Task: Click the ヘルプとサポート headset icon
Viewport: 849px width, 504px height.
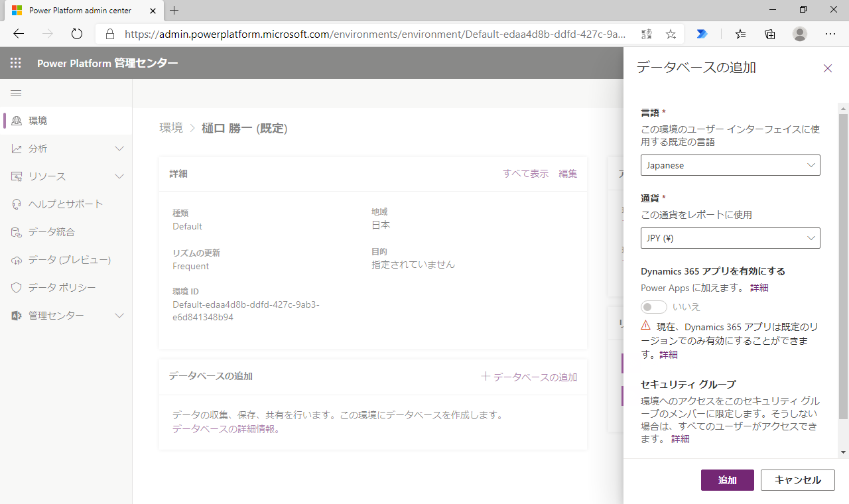Action: (17, 204)
